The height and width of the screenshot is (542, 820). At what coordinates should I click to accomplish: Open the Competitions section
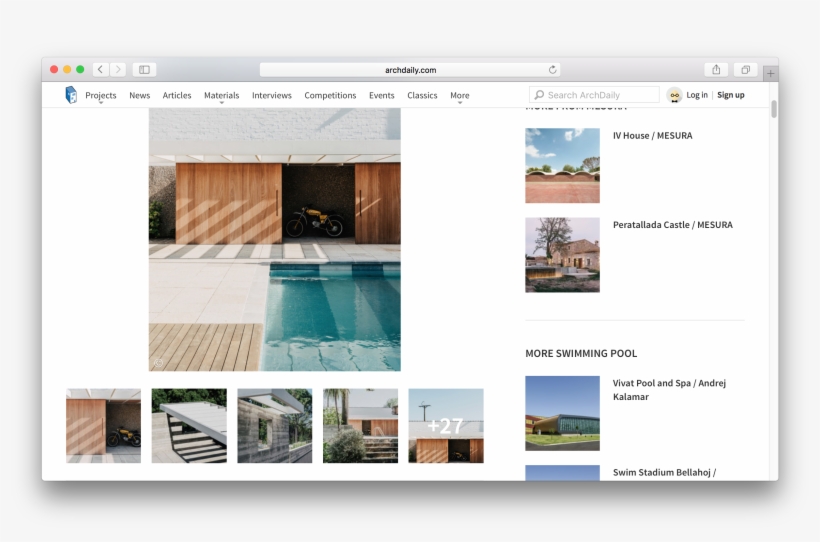pyautogui.click(x=330, y=95)
